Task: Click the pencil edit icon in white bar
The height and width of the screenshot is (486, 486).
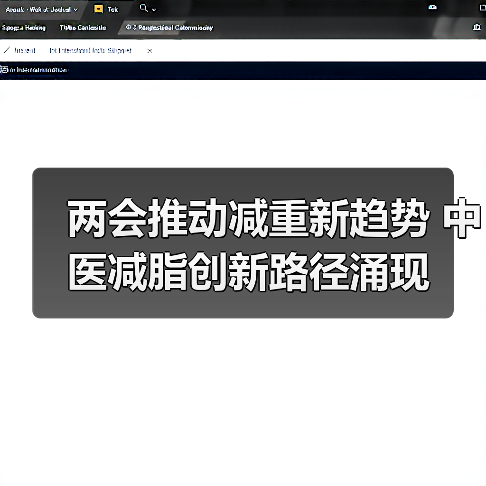Action: coord(7,50)
